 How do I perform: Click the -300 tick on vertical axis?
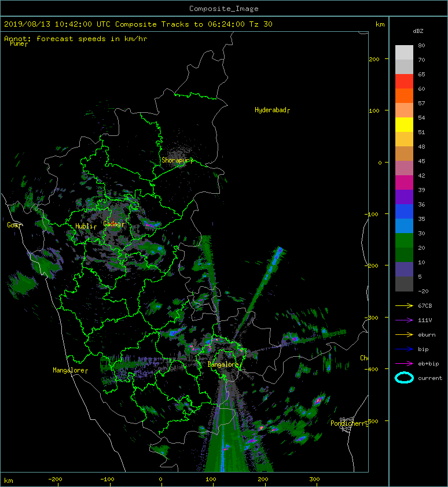[x=371, y=318]
